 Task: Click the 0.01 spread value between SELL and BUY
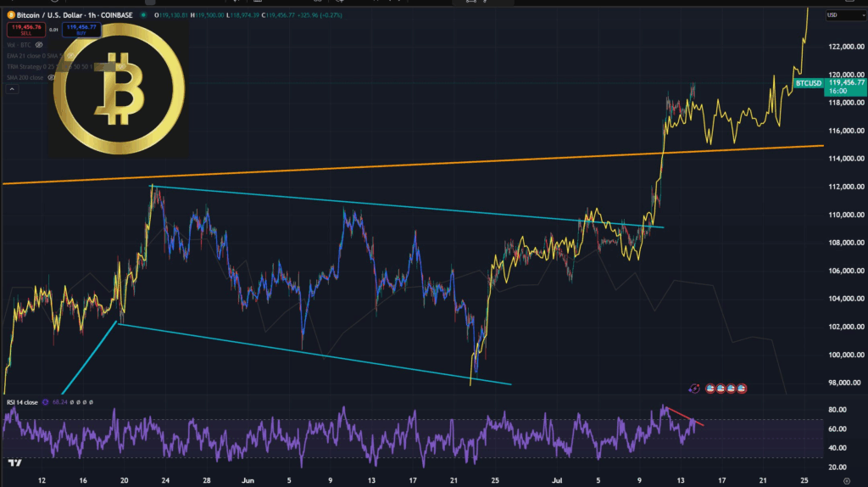click(x=53, y=30)
